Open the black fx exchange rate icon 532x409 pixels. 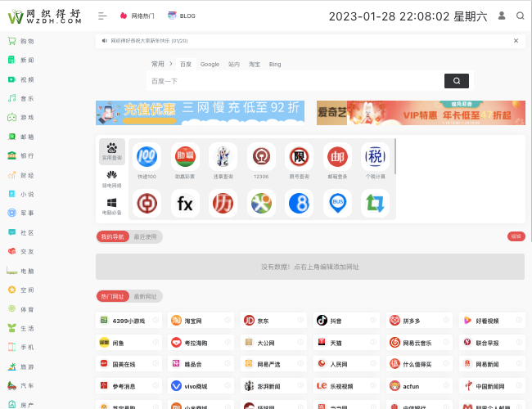click(185, 204)
